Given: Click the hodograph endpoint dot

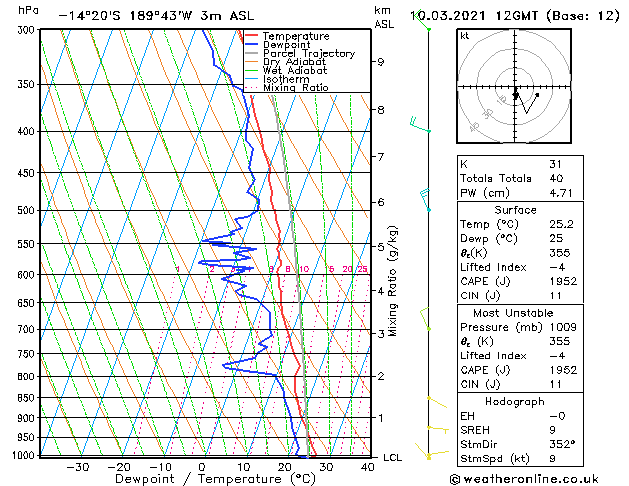Looking at the screenshot, I should (537, 95).
